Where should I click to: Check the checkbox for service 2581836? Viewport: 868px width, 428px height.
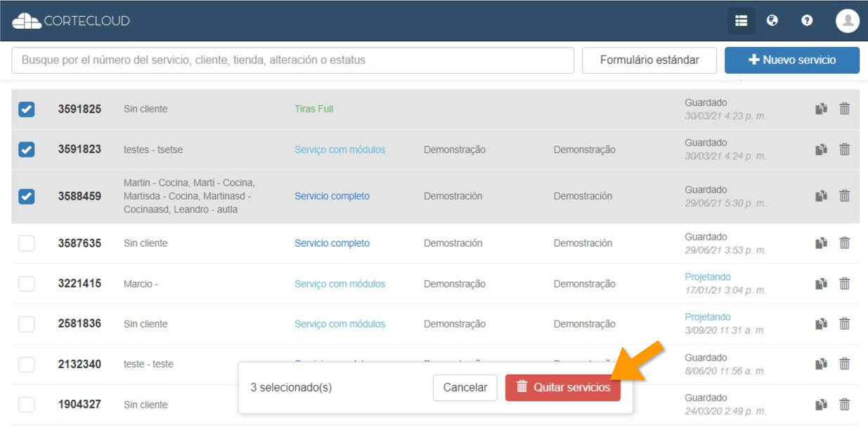(26, 324)
